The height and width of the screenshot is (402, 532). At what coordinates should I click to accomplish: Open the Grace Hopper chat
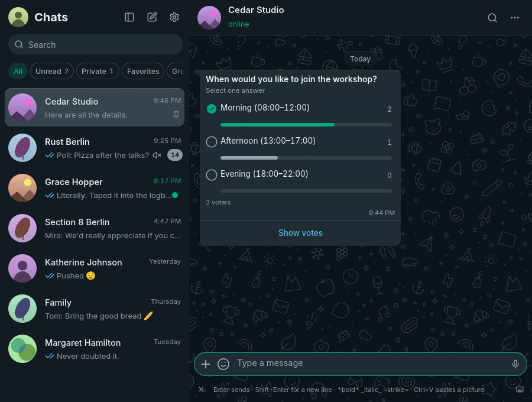95,188
